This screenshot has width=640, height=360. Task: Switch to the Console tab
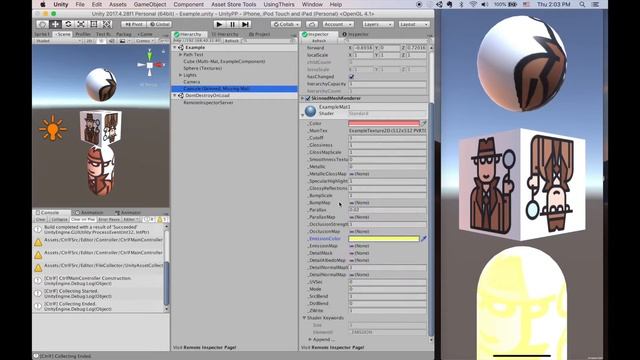[x=50, y=213]
